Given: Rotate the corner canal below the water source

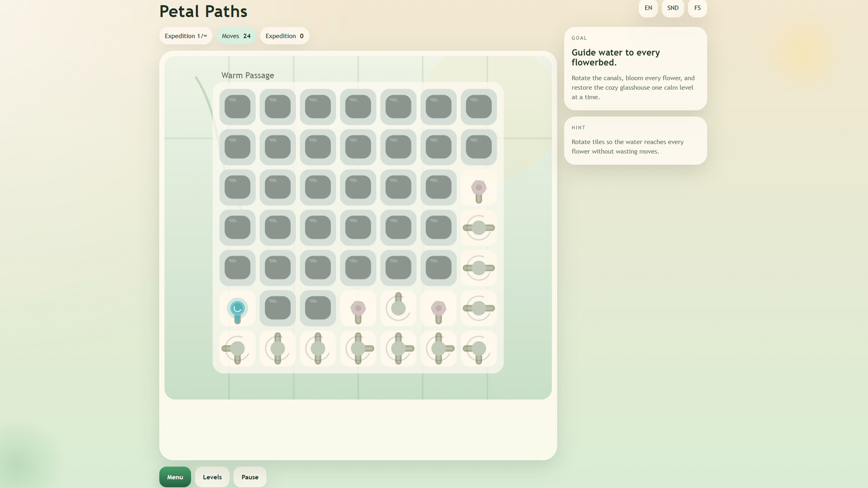Looking at the screenshot, I should pos(237,348).
